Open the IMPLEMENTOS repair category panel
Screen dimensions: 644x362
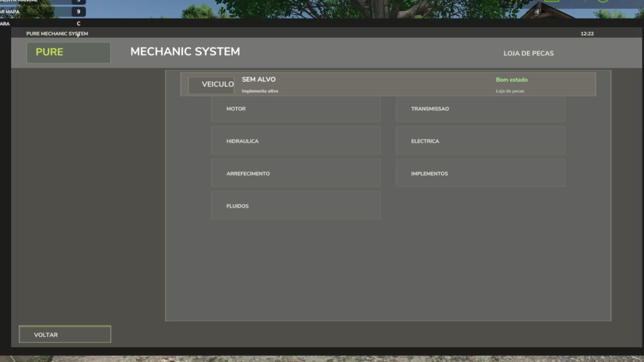[480, 173]
